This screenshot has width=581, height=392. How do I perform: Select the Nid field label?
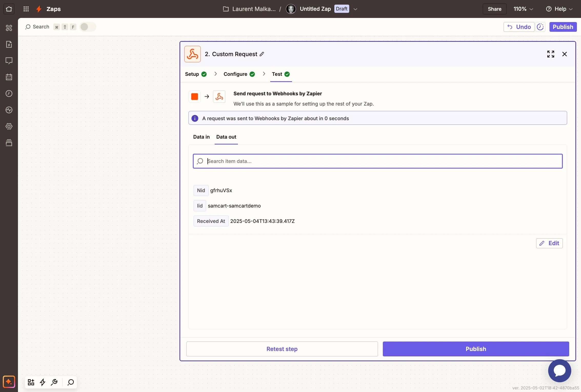[201, 190]
